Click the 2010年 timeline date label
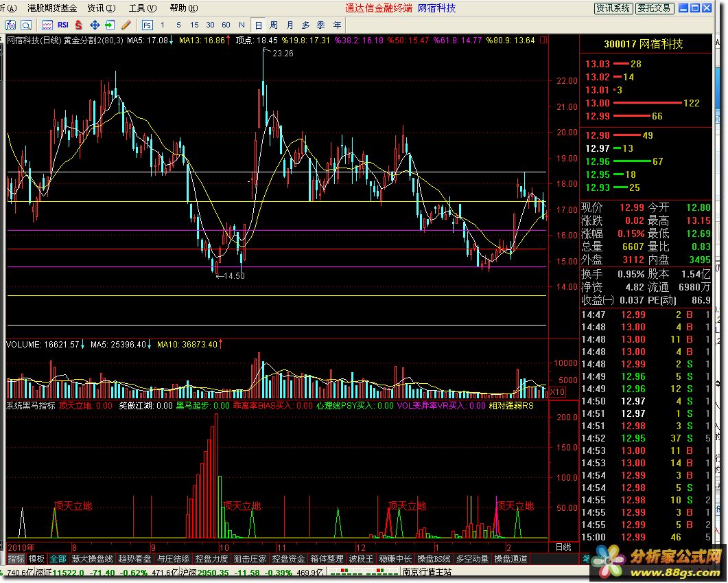 point(21,548)
